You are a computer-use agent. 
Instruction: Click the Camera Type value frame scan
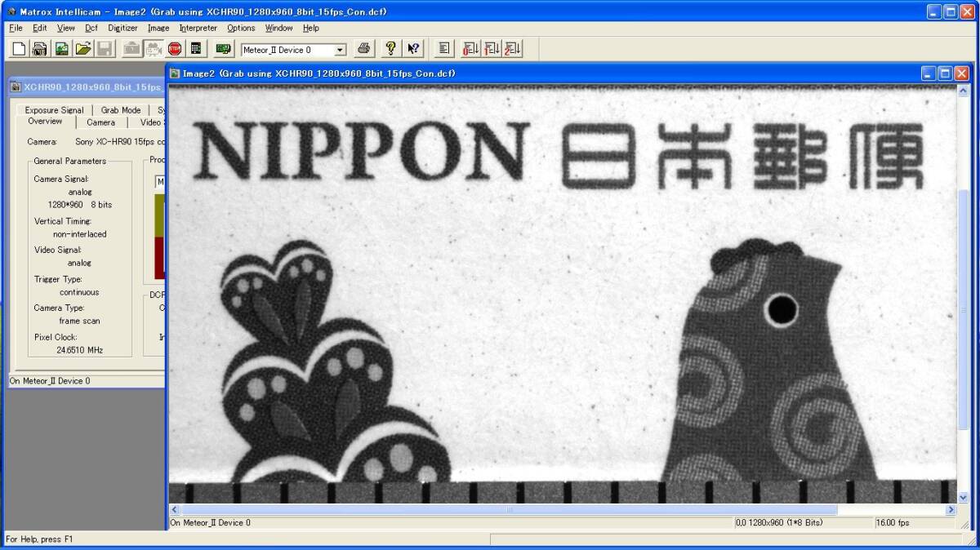coord(79,322)
